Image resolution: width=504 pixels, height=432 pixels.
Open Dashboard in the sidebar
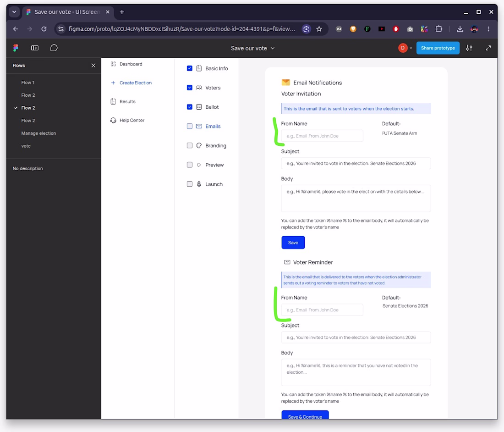[126, 64]
